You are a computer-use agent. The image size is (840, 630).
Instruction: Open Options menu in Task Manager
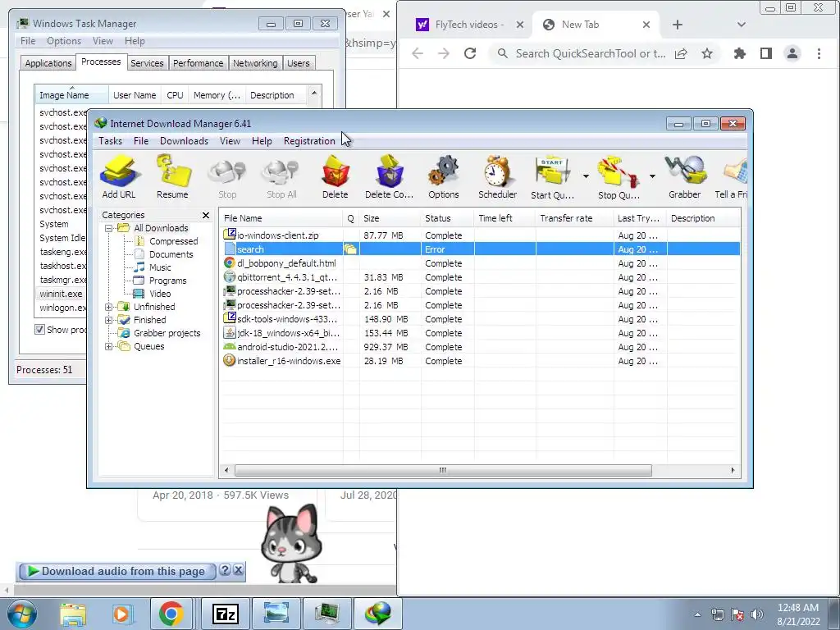[x=64, y=41]
